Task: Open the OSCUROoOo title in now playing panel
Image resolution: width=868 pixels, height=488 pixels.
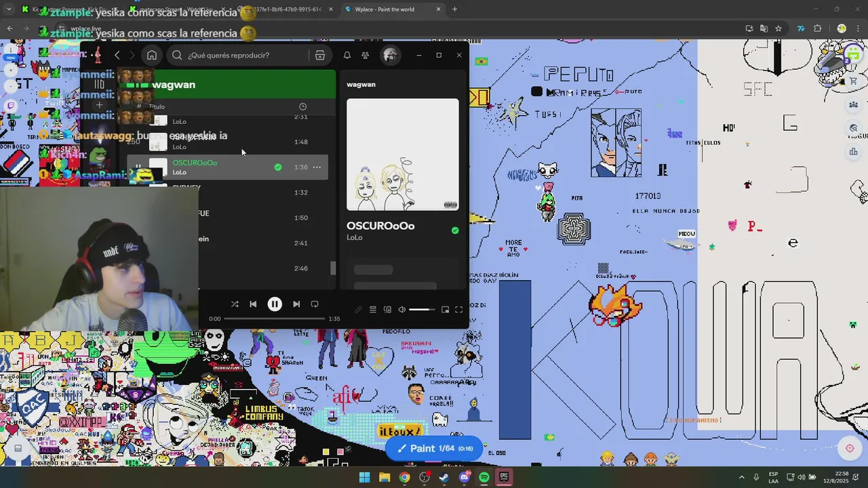Action: click(380, 226)
